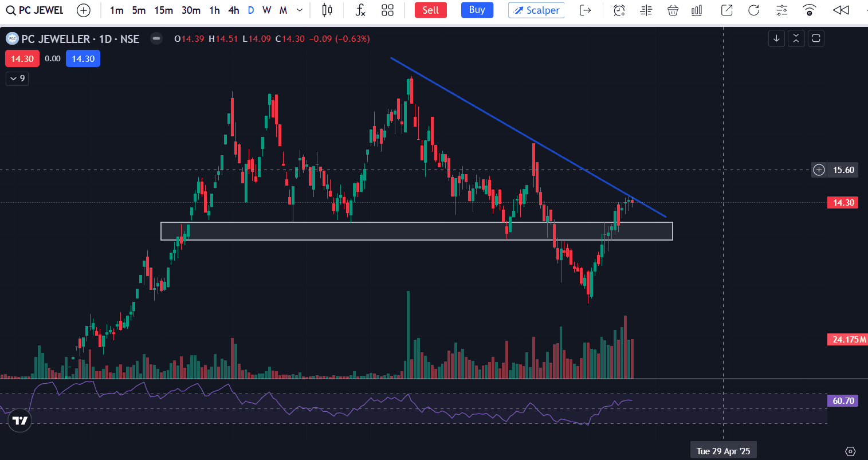Switch chart to 4h timeframe
The width and height of the screenshot is (868, 460).
(234, 10)
